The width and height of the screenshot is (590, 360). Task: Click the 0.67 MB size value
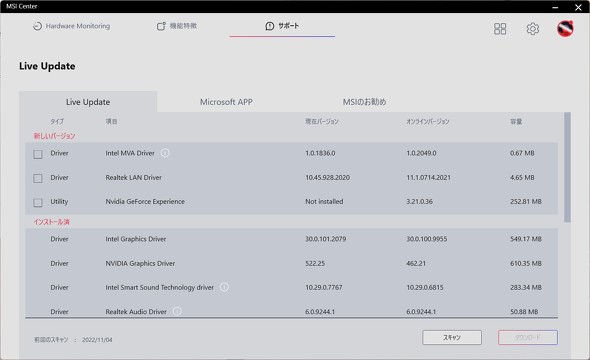[522, 153]
